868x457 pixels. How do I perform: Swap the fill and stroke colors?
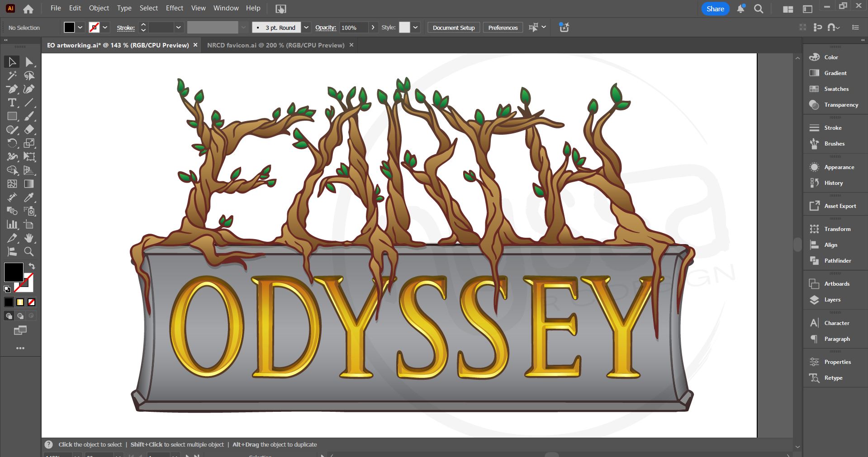pos(32,266)
